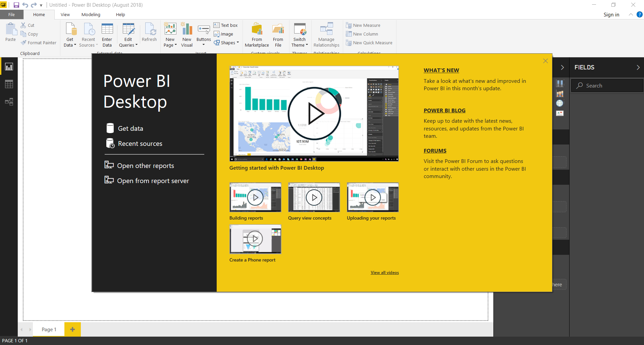Open the POWER BI BLOG link
644x345 pixels.
(444, 111)
